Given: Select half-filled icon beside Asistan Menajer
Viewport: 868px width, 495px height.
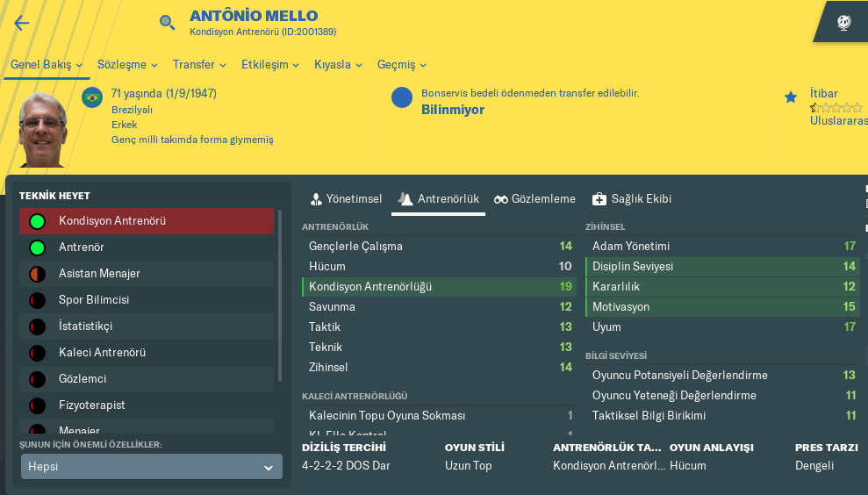Looking at the screenshot, I should [37, 274].
